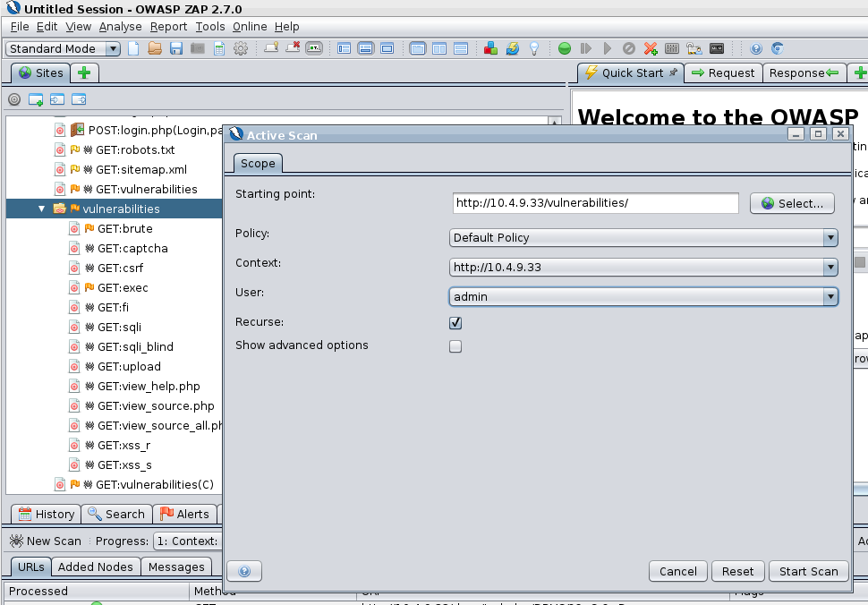
Task: Select GET:upload node in Sites tree
Action: pyautogui.click(x=129, y=366)
